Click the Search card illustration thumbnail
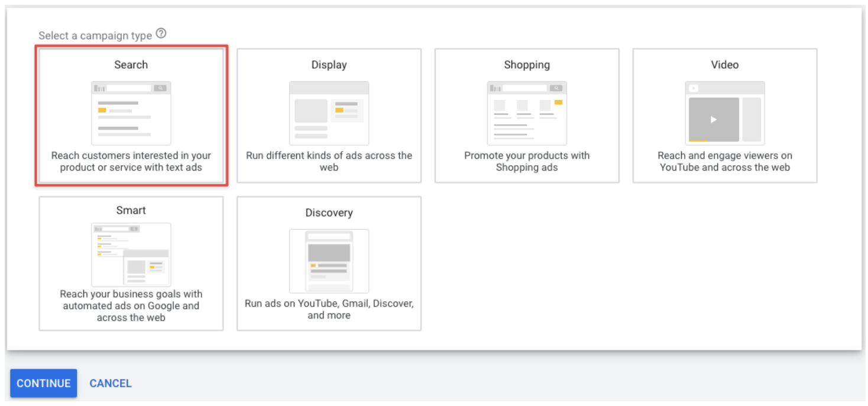The image size is (868, 406). coord(131,113)
